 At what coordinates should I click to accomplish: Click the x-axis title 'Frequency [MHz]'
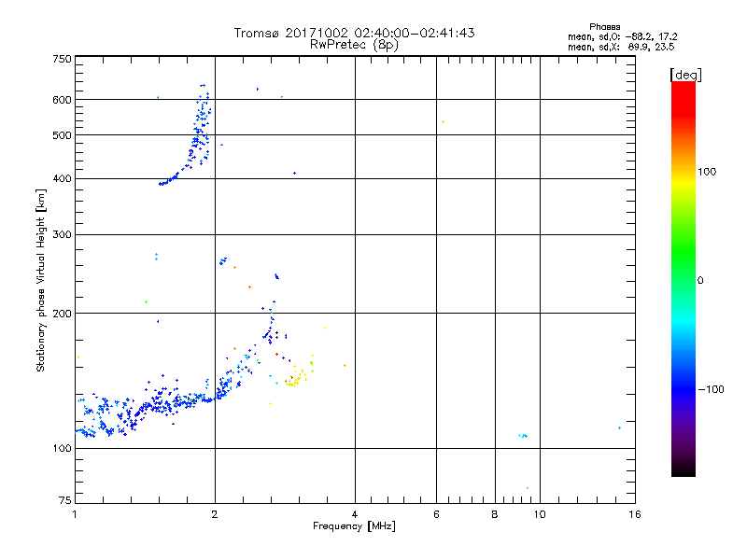[x=354, y=526]
